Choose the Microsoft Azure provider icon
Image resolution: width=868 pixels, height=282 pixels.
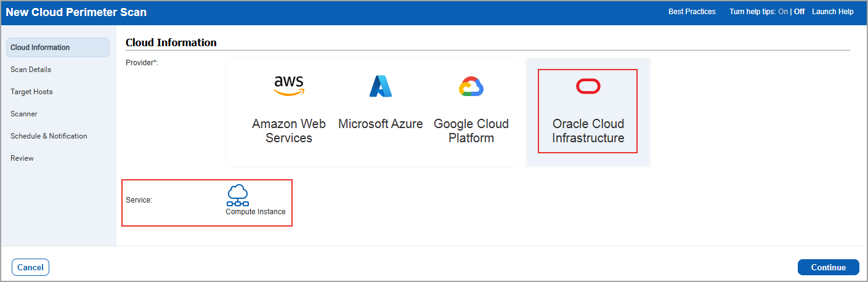[381, 86]
